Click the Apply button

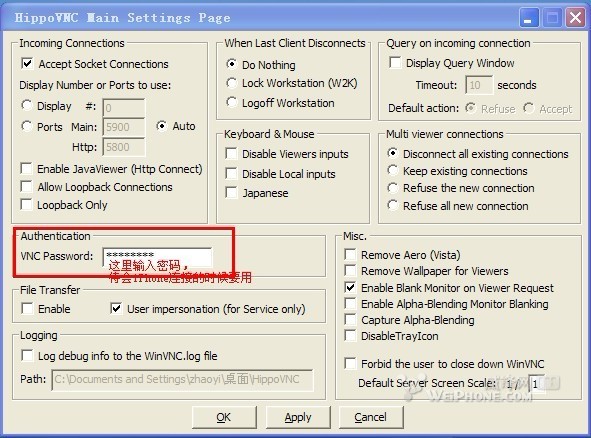tap(298, 417)
